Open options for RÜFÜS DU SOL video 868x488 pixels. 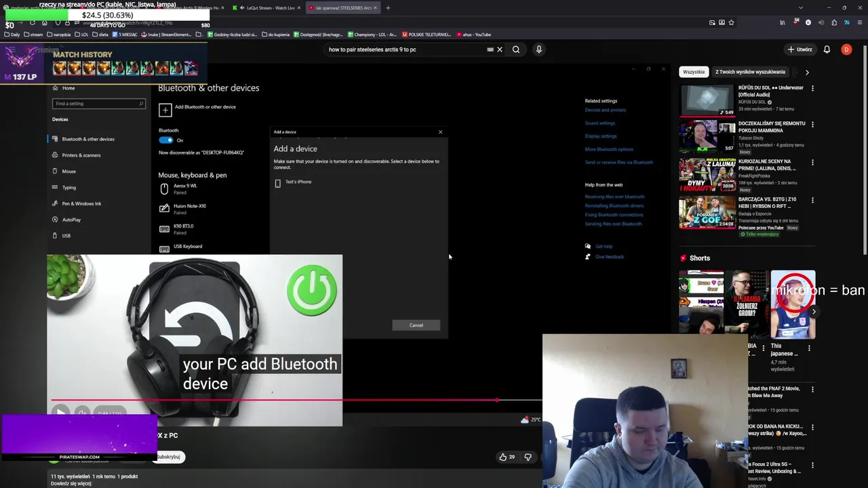(812, 88)
